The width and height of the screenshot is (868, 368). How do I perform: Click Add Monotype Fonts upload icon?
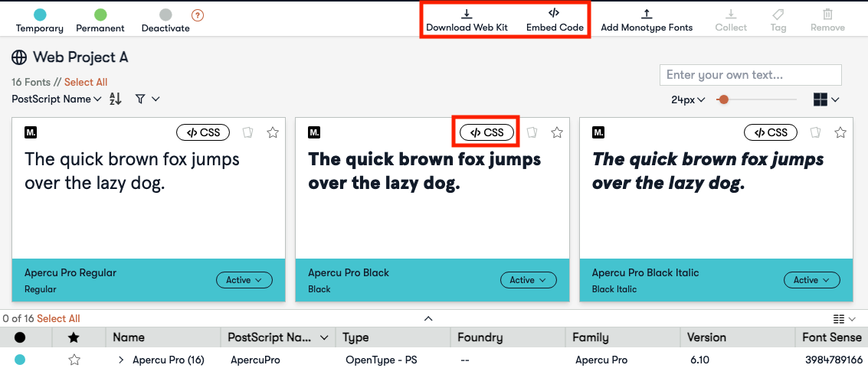pos(647,14)
